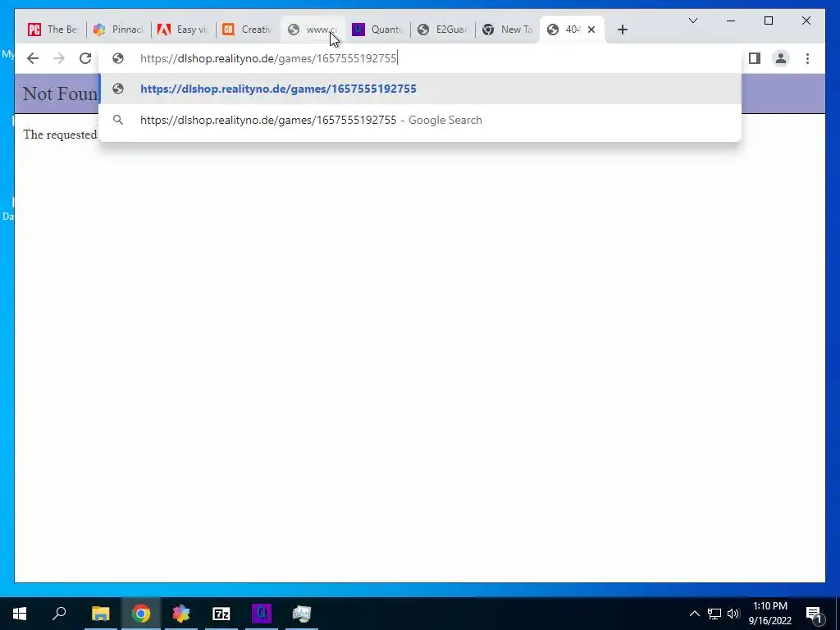Click the 'Not Found' page heading
Viewport: 840px width, 630px height.
(x=60, y=94)
